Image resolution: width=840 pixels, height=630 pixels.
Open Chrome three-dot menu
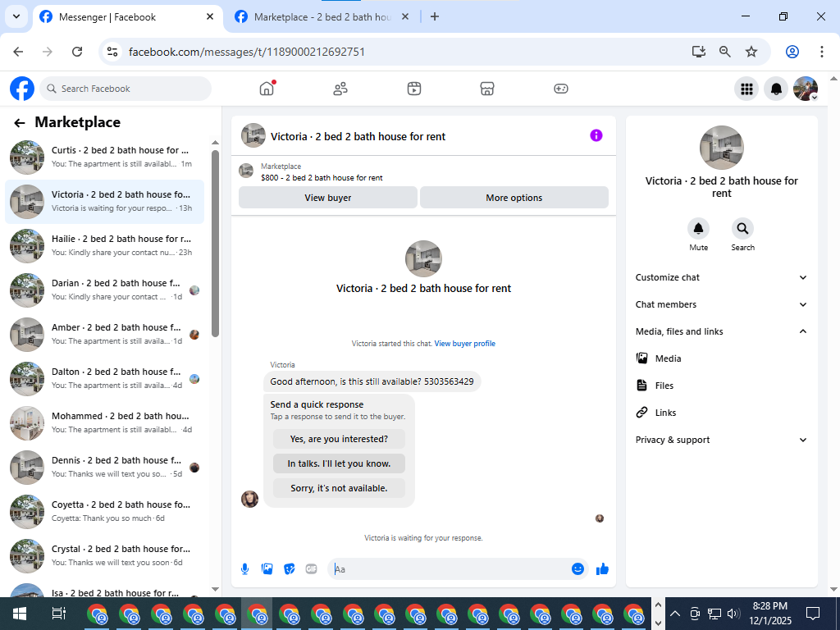click(x=822, y=52)
